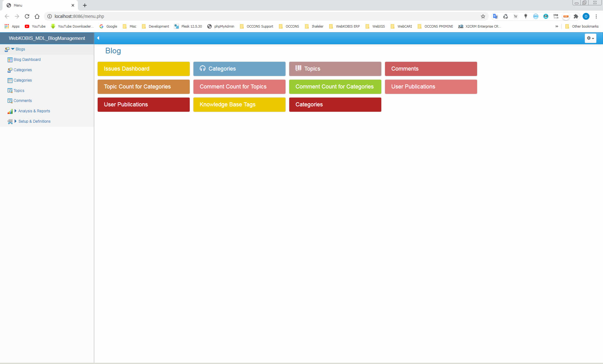Collapse the Blogs tree node arrow

pyautogui.click(x=13, y=49)
